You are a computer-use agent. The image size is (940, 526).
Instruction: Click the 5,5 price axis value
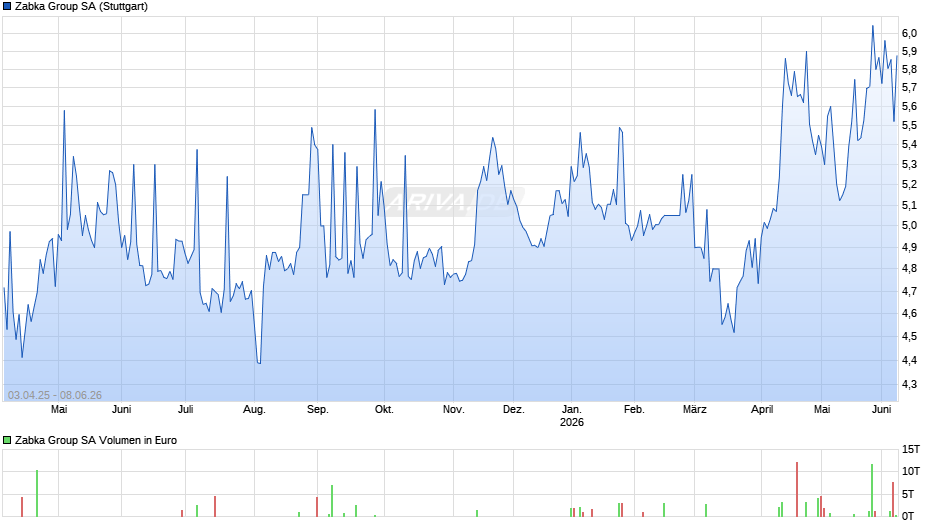click(909, 125)
